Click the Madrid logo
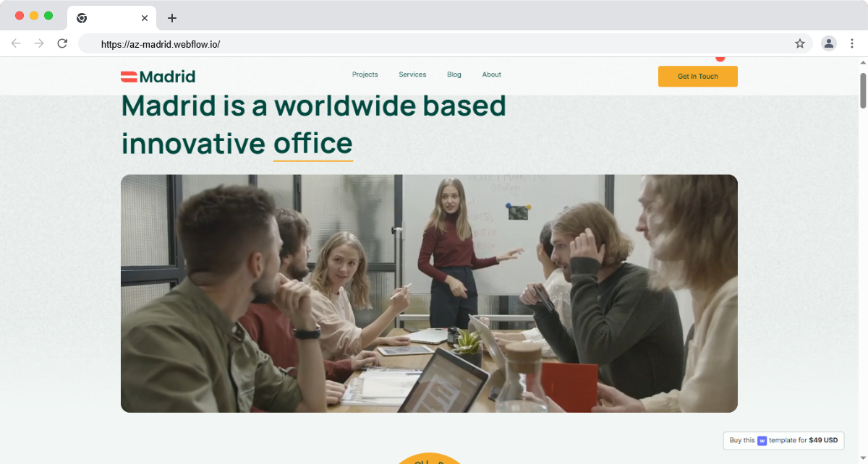 158,77
